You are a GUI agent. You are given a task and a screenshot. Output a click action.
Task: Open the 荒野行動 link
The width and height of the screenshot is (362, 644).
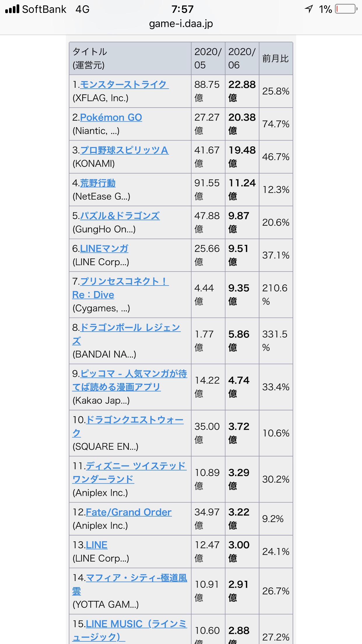tap(98, 183)
